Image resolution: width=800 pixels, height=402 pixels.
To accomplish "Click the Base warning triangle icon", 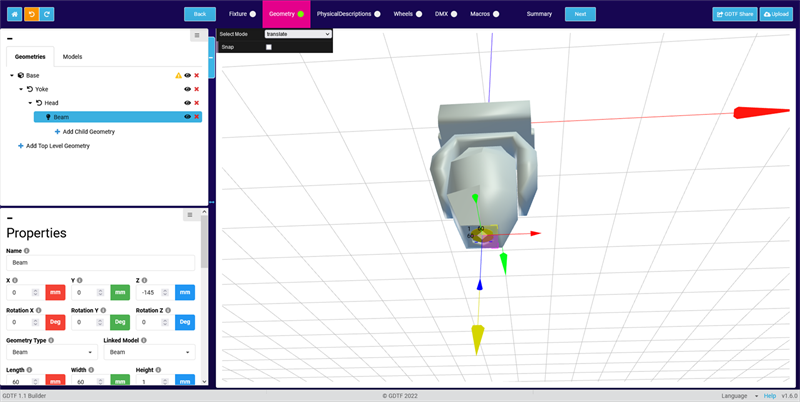I will [x=178, y=75].
